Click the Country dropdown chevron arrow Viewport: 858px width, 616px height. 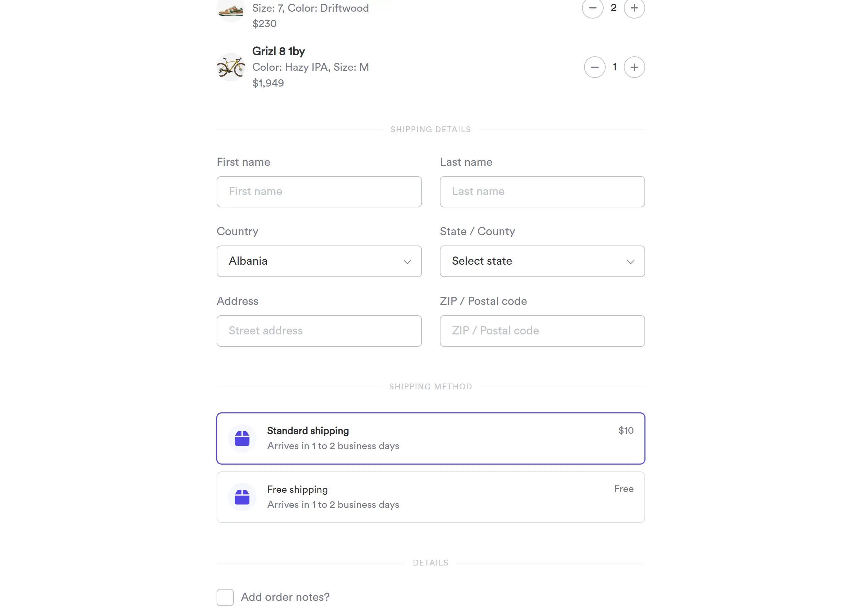pyautogui.click(x=407, y=261)
